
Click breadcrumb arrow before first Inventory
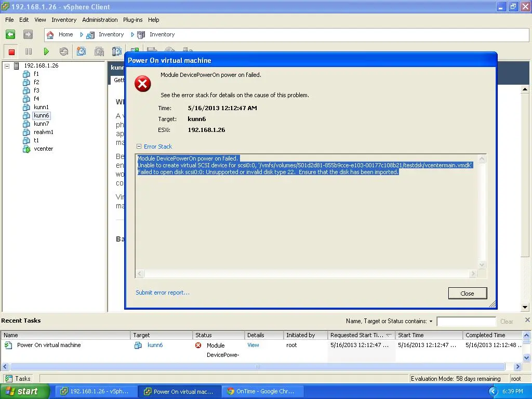click(x=82, y=35)
